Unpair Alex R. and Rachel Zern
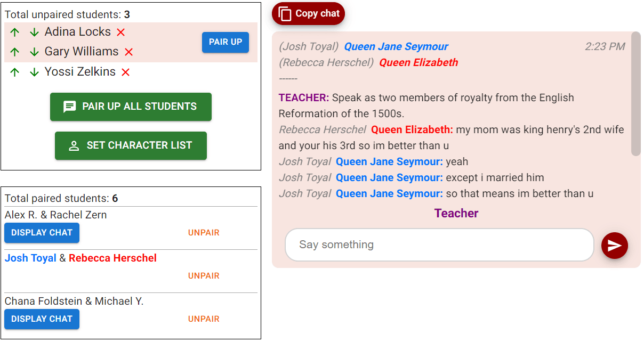Screen dimensions: 644x342 point(203,232)
